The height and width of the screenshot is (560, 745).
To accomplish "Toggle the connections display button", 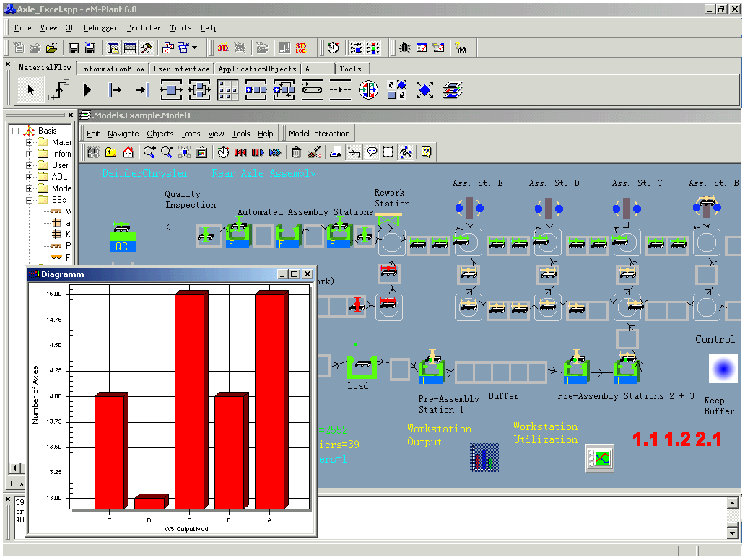I will click(354, 152).
